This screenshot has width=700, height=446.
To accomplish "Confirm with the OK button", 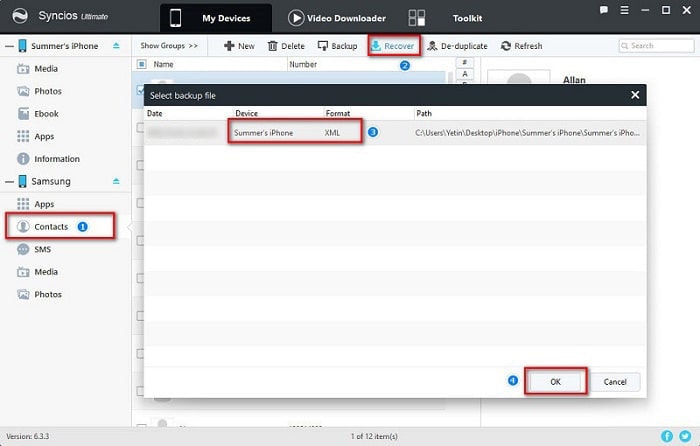I will pyautogui.click(x=553, y=381).
